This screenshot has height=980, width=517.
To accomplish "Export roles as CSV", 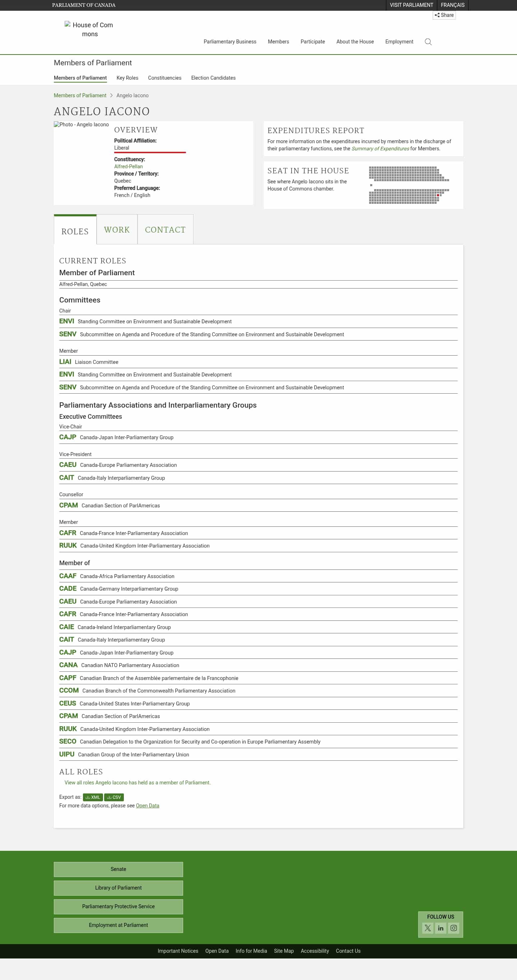I will point(114,797).
